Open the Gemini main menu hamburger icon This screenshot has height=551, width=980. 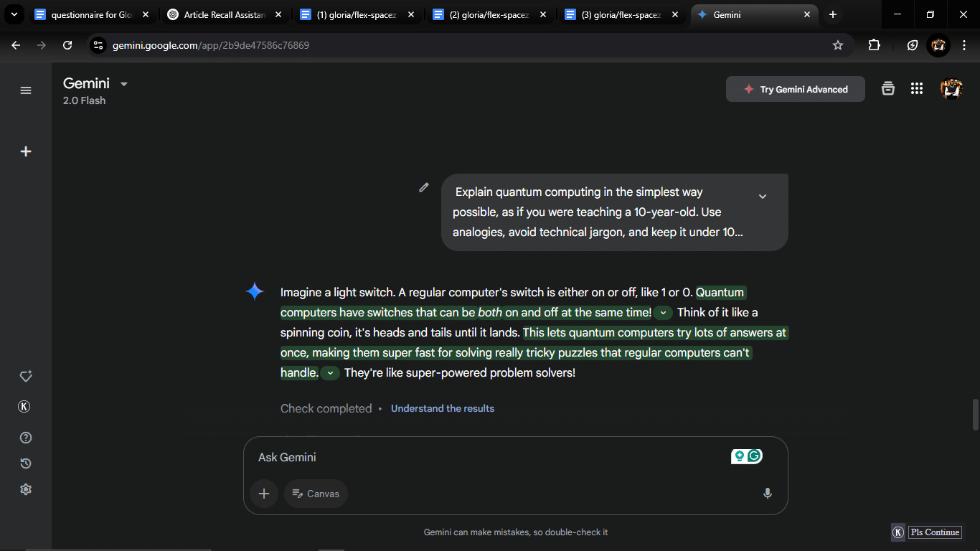(26, 90)
